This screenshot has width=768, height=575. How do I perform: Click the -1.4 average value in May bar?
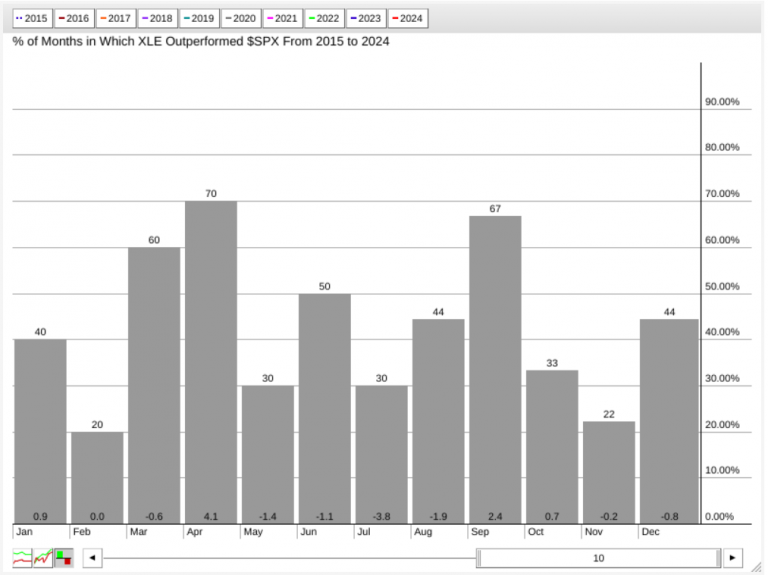coord(267,517)
